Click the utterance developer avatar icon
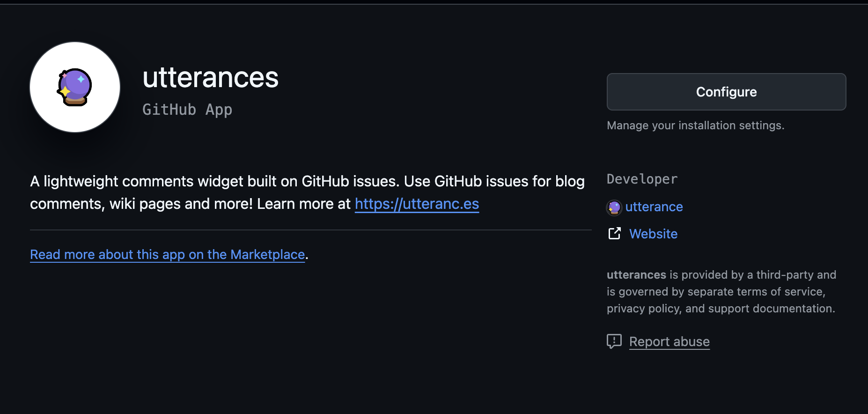Image resolution: width=868 pixels, height=414 pixels. 614,207
